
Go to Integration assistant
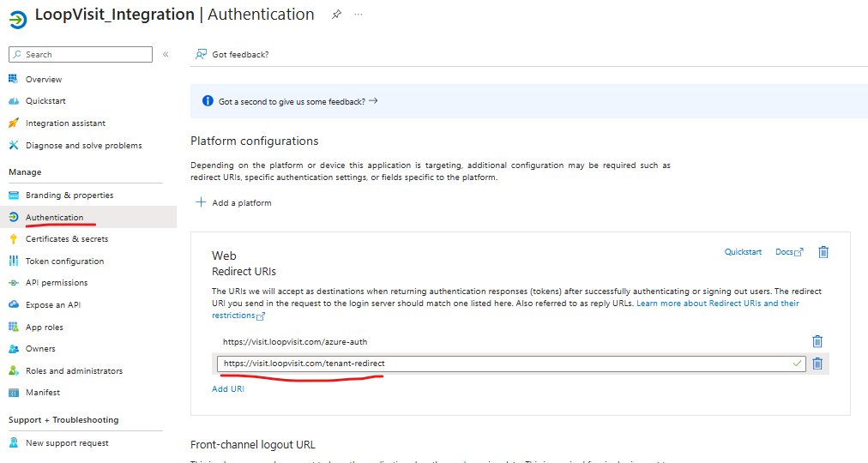tap(65, 123)
